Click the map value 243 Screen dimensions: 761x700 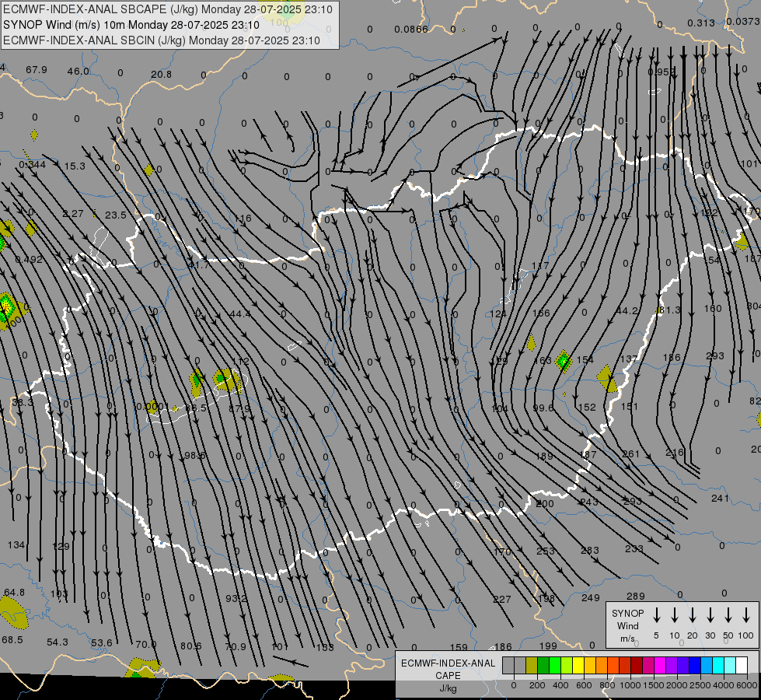pyautogui.click(x=589, y=502)
